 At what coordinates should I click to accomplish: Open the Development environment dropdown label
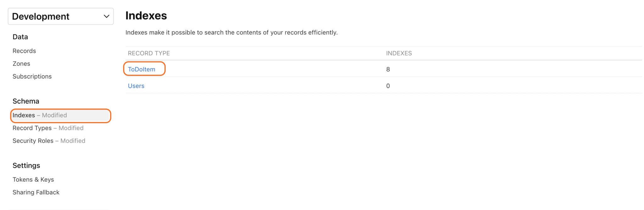(x=41, y=16)
